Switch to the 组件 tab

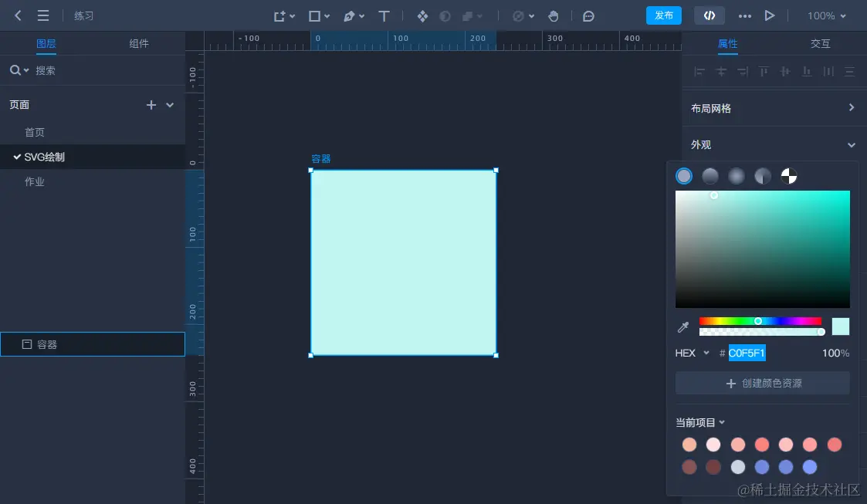[139, 44]
